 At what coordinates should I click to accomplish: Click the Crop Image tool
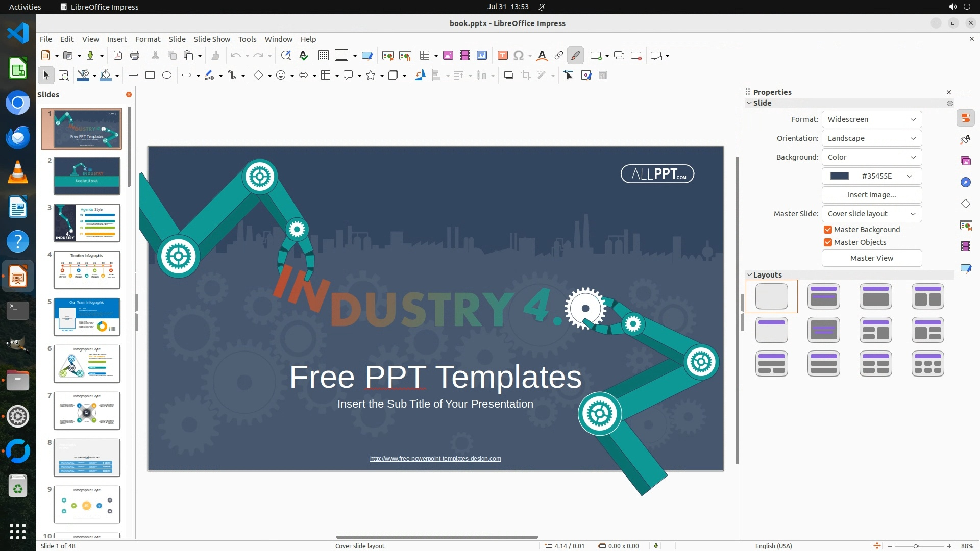(x=526, y=76)
